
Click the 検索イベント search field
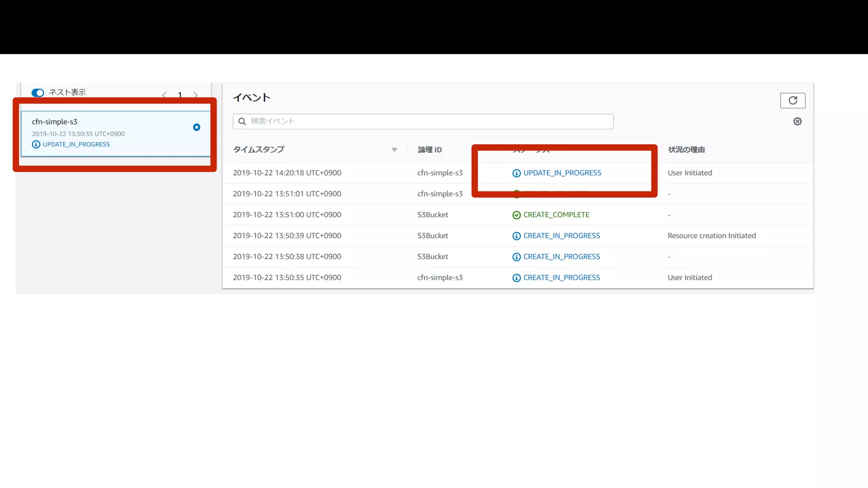428,122
